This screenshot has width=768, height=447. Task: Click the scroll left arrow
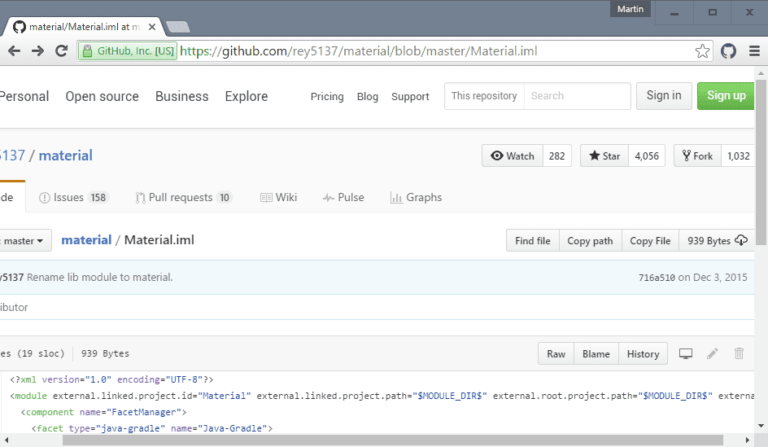coord(6,440)
